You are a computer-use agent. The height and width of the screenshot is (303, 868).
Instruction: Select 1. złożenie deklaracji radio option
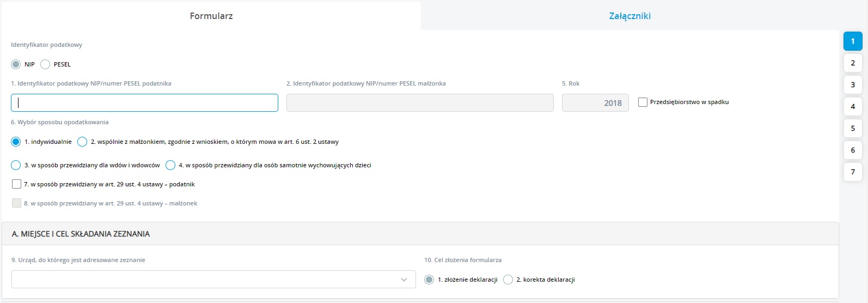[429, 280]
